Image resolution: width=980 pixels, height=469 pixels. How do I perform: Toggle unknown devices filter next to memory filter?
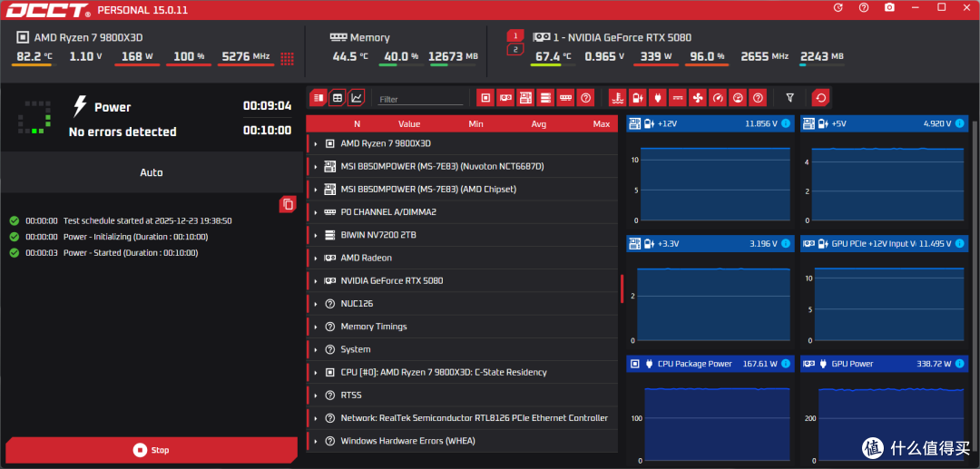(585, 97)
